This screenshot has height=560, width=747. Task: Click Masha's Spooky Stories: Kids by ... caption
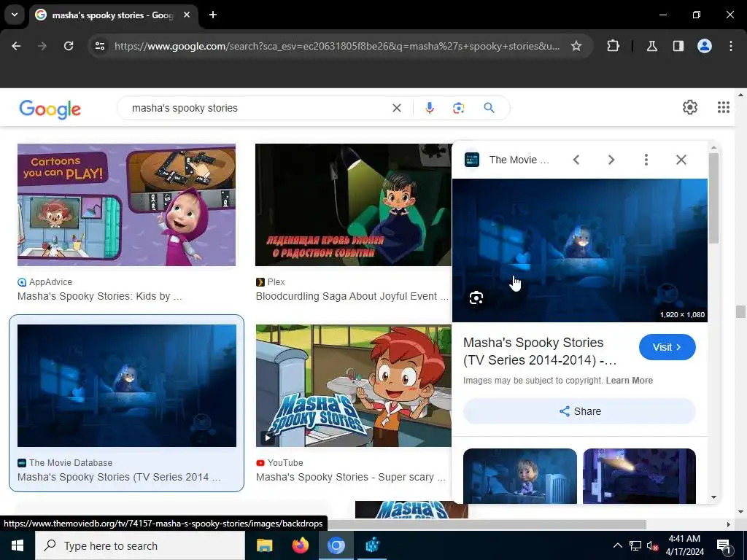99,296
